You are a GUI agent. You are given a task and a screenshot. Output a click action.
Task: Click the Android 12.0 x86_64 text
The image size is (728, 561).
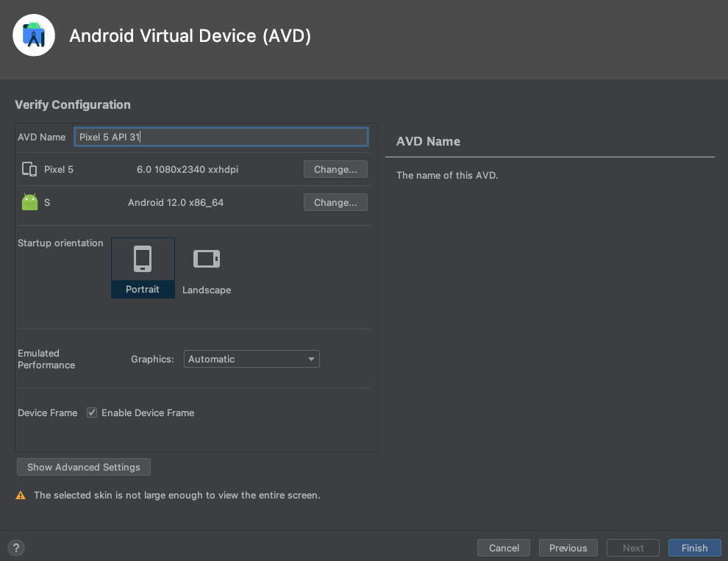(x=176, y=202)
